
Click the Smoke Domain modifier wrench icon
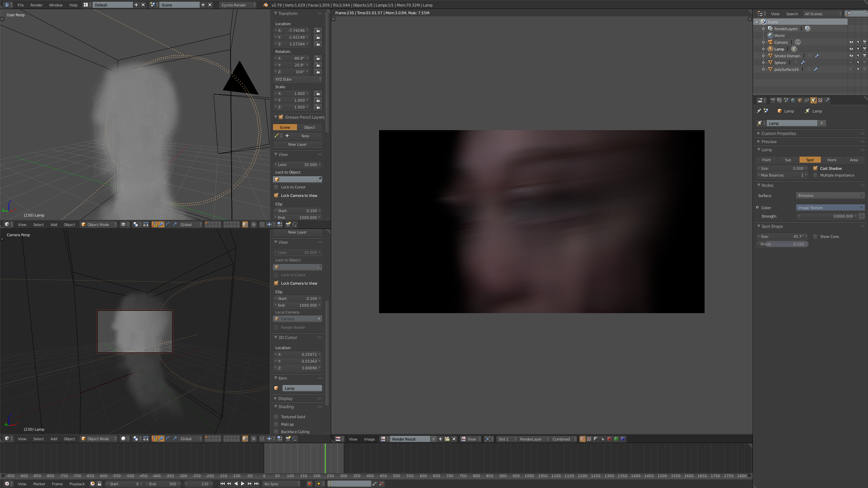coord(817,56)
